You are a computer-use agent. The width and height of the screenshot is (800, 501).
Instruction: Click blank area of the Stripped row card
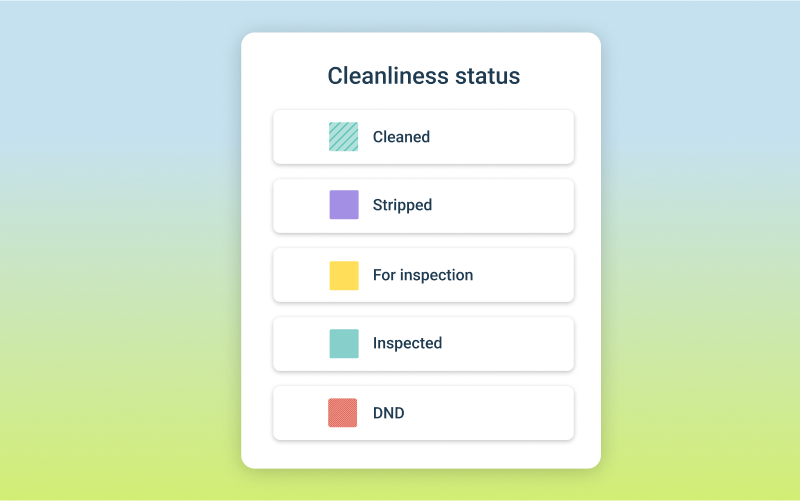[510, 205]
